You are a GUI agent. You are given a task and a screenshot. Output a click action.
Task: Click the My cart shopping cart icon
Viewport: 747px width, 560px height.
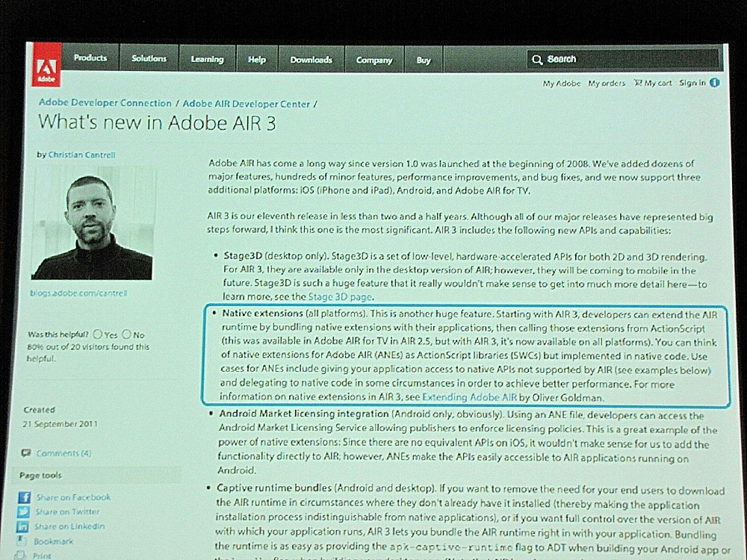(638, 83)
